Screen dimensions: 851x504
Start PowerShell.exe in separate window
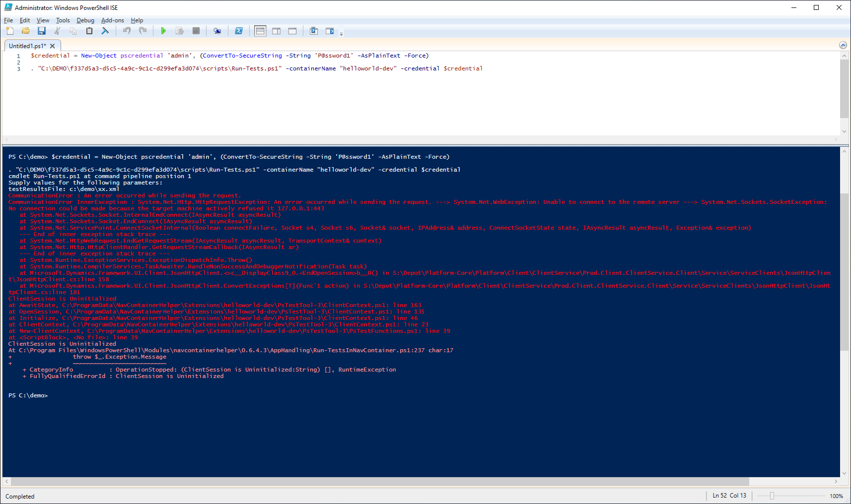pos(239,31)
